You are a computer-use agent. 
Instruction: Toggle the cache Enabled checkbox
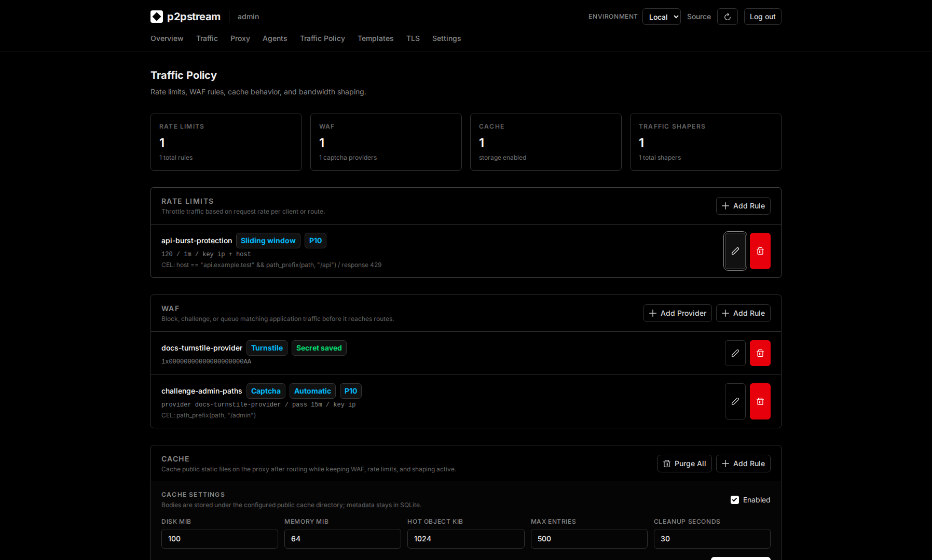(735, 500)
